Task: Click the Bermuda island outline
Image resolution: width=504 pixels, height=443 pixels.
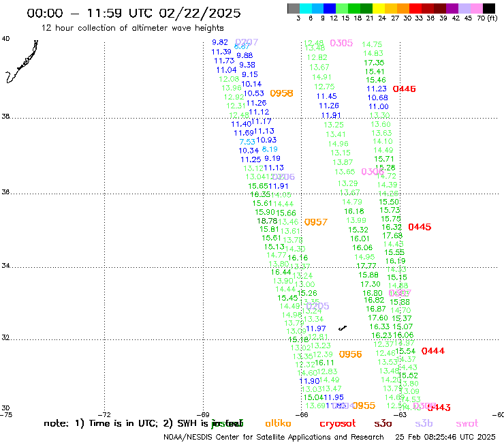Action: pyautogui.click(x=343, y=328)
